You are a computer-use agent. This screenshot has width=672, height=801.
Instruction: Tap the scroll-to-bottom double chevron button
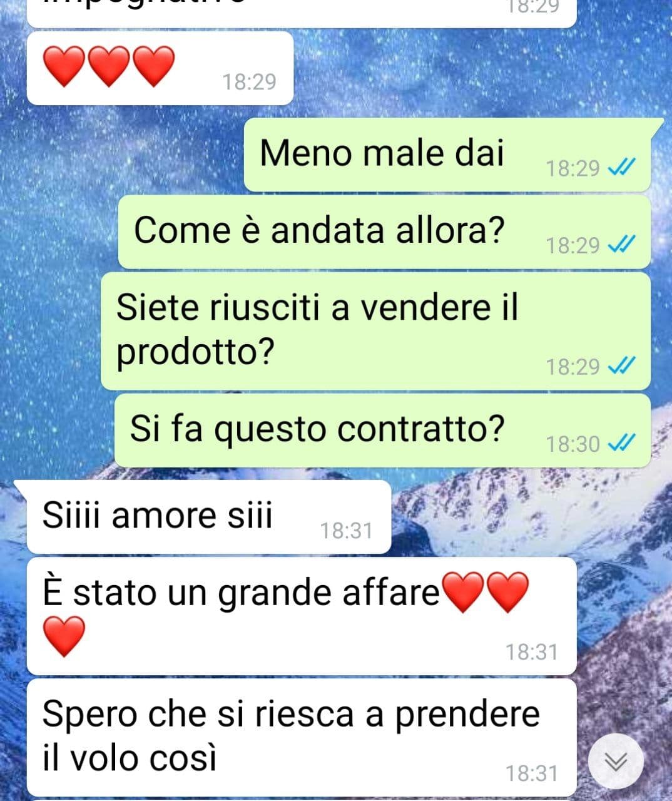click(616, 761)
